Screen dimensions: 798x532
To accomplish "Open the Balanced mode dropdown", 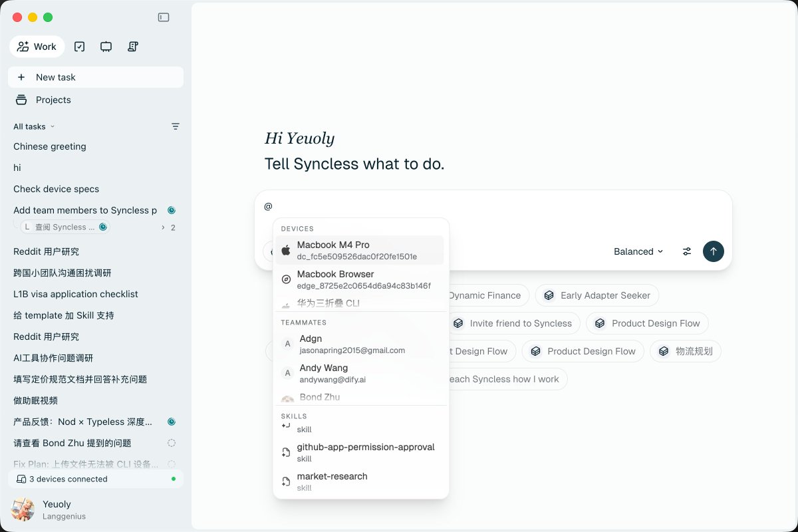I will click(638, 251).
